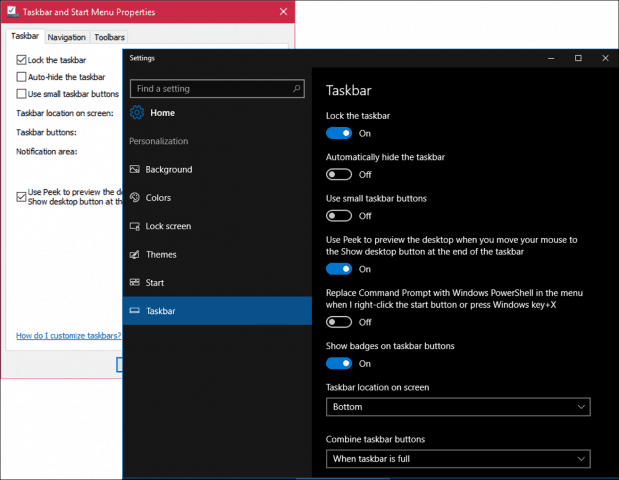Click the search magnifier icon in Settings

tap(296, 88)
